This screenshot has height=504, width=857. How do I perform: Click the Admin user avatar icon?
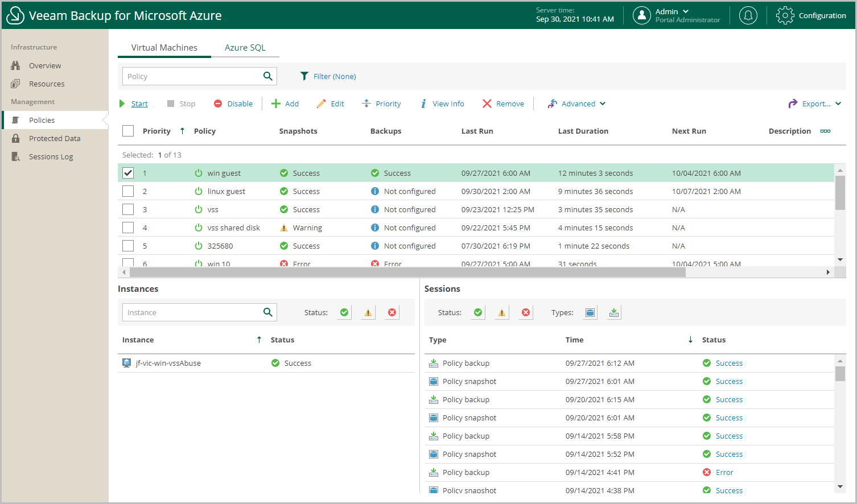641,15
